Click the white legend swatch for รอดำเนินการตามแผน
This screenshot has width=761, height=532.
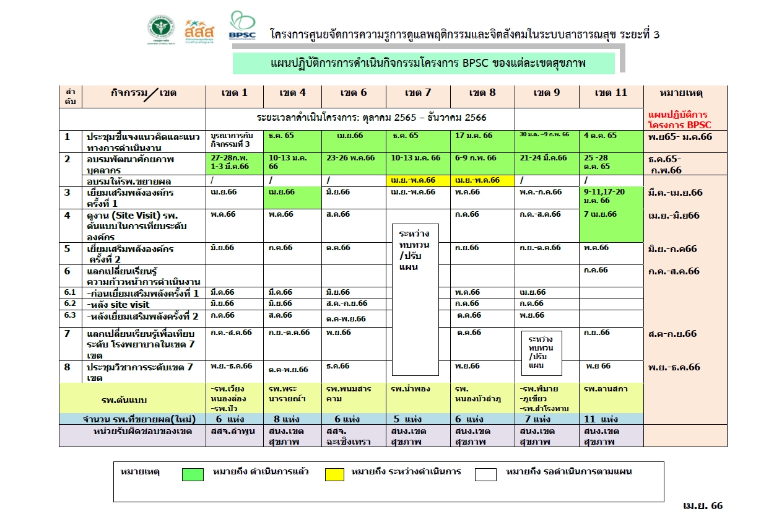[485, 474]
